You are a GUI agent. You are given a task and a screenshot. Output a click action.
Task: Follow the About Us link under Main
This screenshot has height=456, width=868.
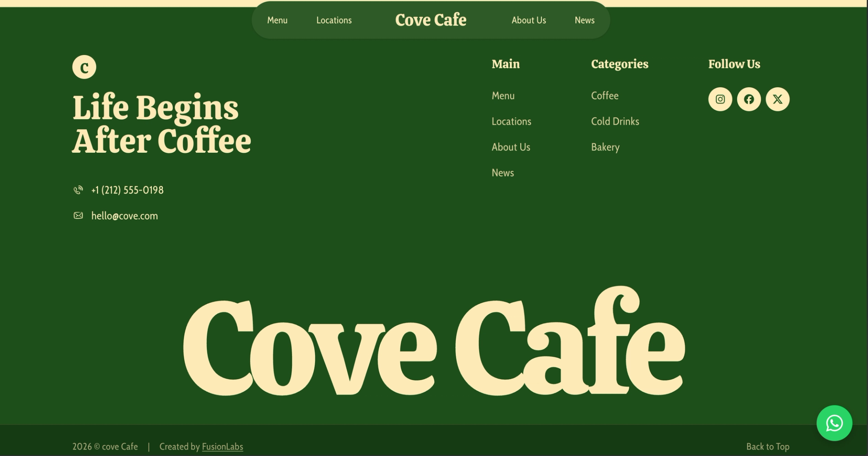click(511, 147)
